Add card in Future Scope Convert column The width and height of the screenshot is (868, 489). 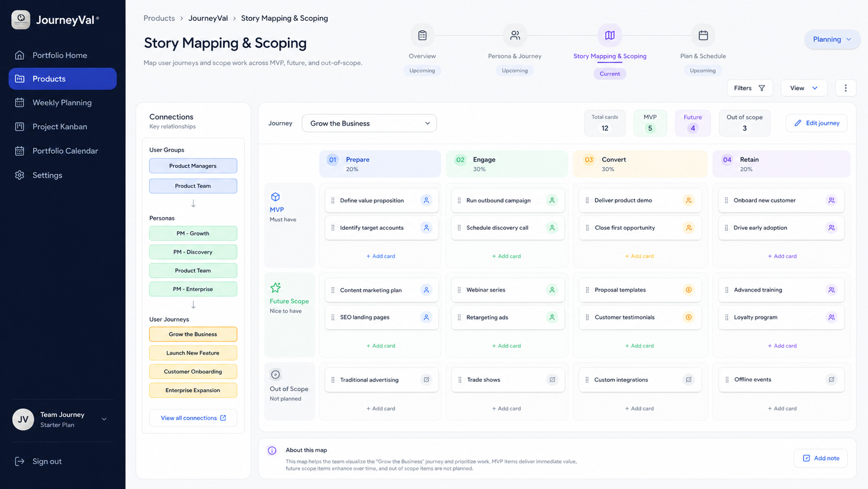[x=639, y=346]
